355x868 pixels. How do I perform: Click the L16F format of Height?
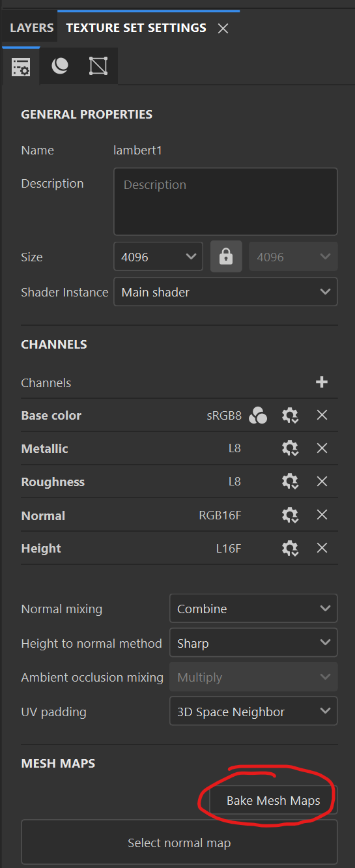click(x=229, y=548)
